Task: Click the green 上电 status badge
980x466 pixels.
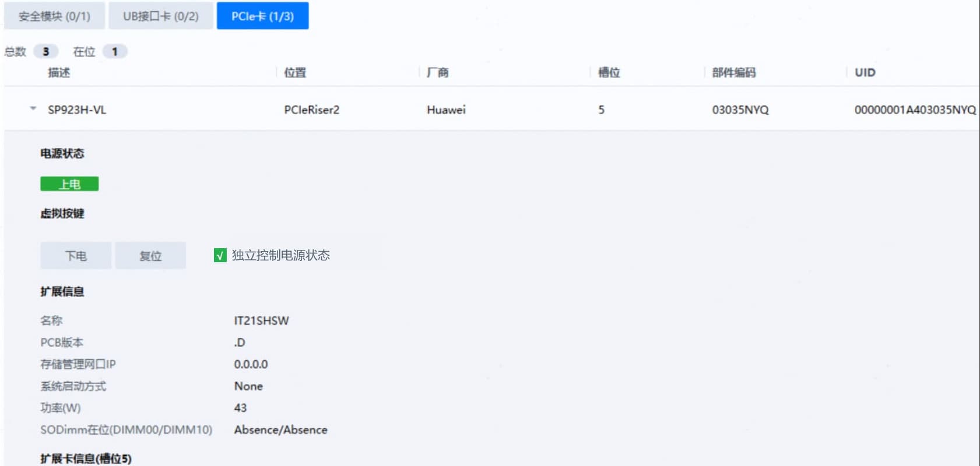Action: [69, 184]
